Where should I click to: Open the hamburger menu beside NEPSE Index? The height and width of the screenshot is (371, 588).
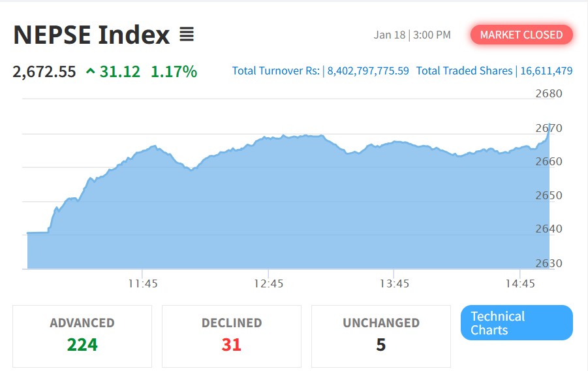pyautogui.click(x=187, y=35)
